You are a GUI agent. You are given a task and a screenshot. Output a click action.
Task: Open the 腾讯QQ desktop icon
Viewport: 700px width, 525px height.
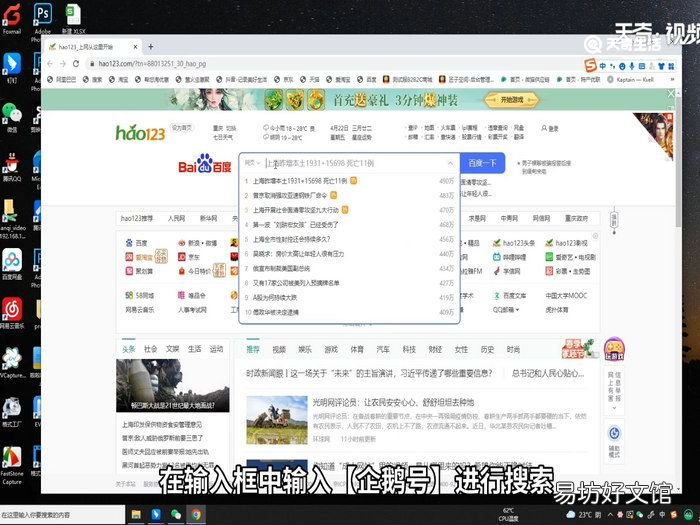(x=12, y=167)
